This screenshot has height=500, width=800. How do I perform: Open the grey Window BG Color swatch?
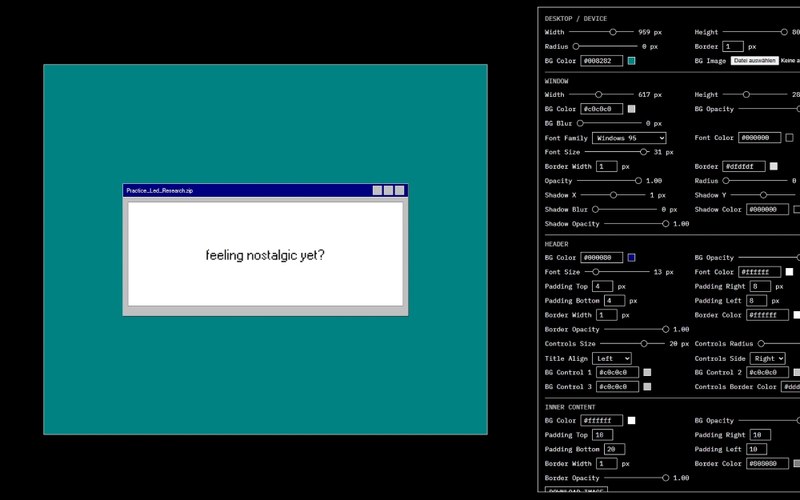coord(631,109)
